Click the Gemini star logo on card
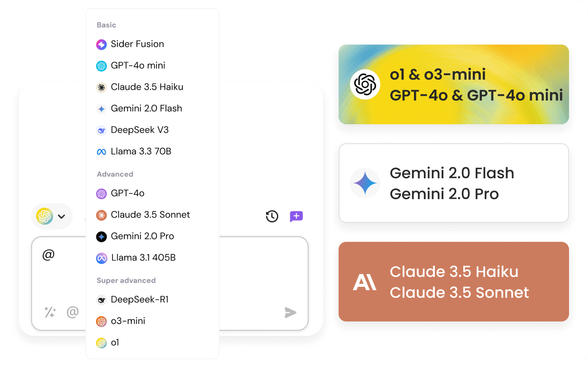This screenshot has width=588, height=367. [365, 183]
